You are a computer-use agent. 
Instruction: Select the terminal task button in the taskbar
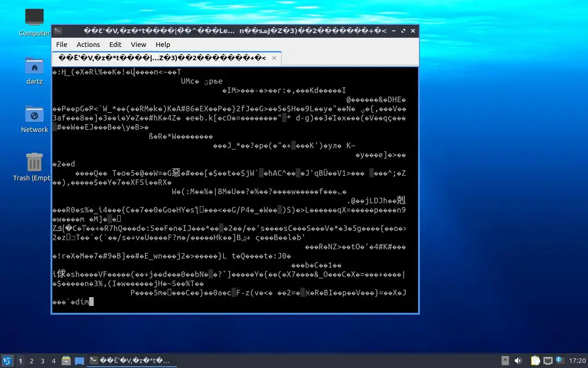pos(132,361)
